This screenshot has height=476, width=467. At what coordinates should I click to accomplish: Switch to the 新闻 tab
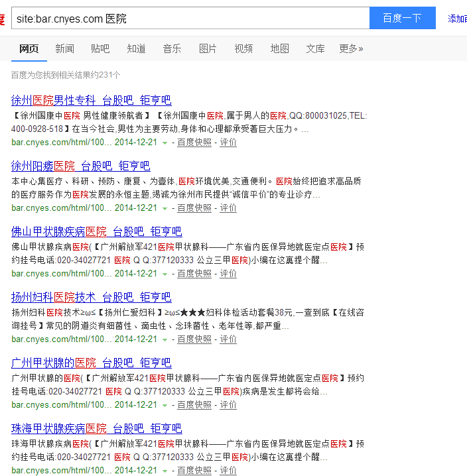tap(65, 48)
